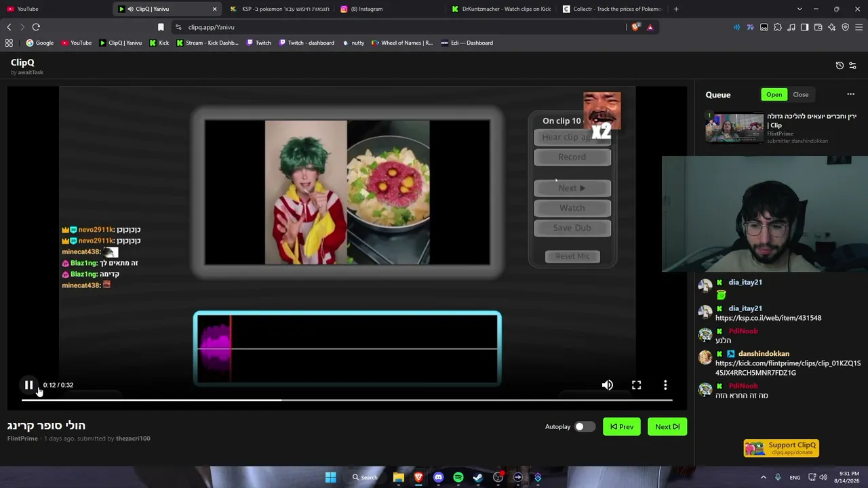Screen dimensions: 868x488
Task: Mute the clip player volume
Action: pyautogui.click(x=608, y=385)
